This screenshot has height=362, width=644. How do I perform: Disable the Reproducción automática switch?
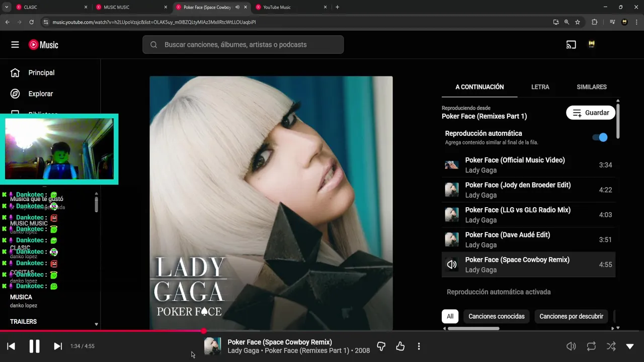[600, 137]
